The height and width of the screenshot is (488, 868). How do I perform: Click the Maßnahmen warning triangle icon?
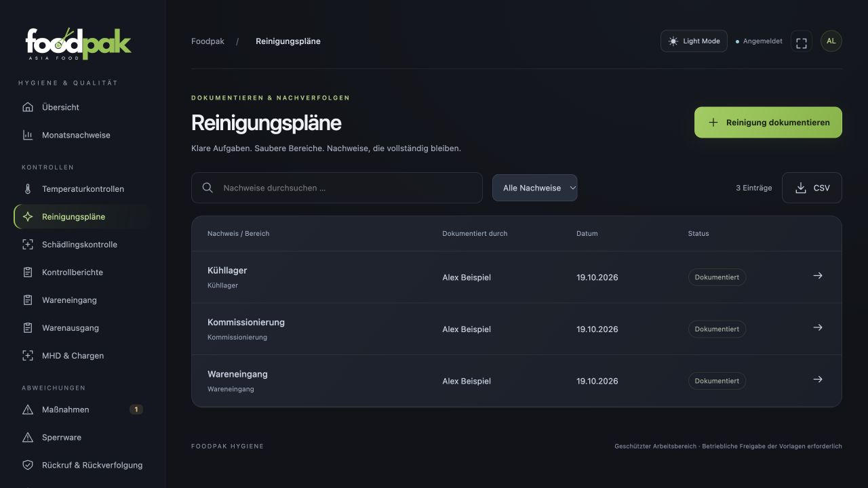click(28, 410)
